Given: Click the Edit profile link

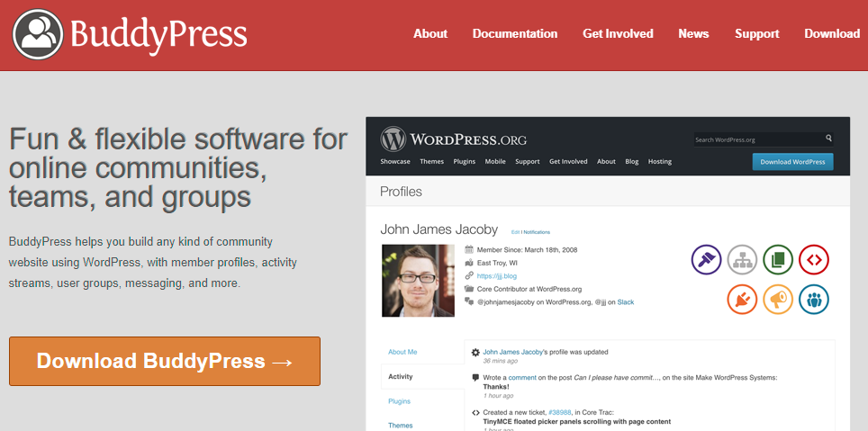Looking at the screenshot, I should [515, 232].
